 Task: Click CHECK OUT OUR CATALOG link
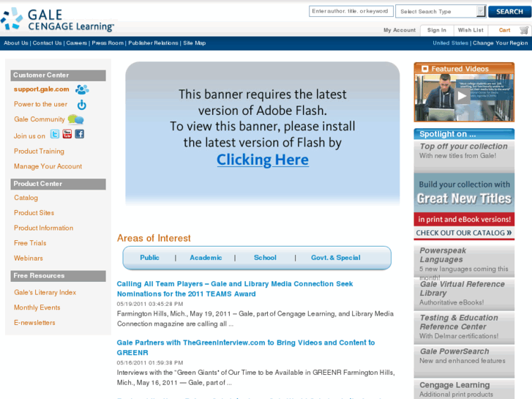[464, 233]
